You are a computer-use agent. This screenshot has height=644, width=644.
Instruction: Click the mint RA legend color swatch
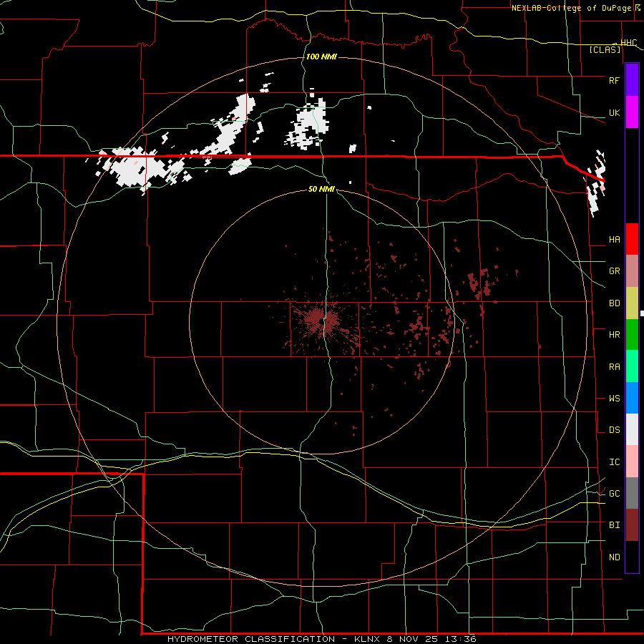[632, 366]
